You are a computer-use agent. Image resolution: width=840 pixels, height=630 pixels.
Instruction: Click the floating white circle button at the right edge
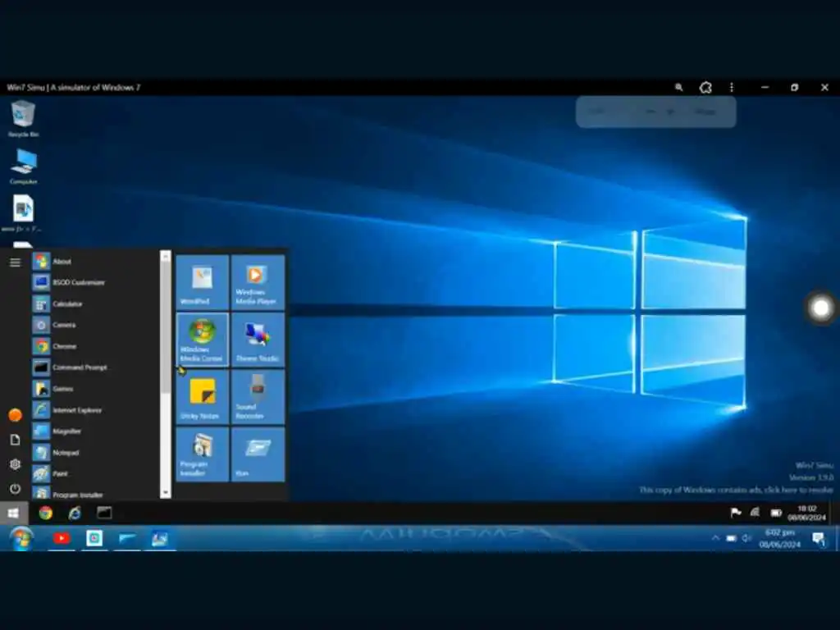click(820, 308)
